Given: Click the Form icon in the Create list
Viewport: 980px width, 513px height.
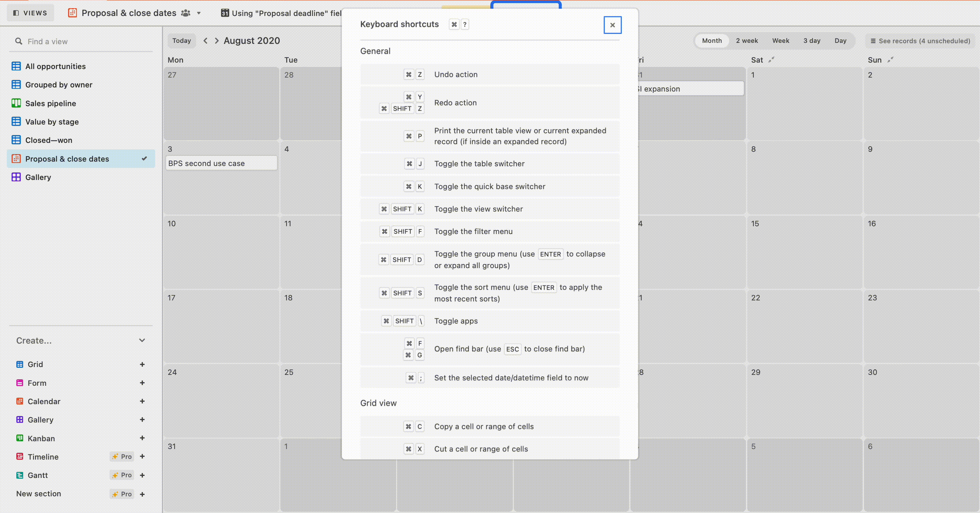Looking at the screenshot, I should 20,383.
